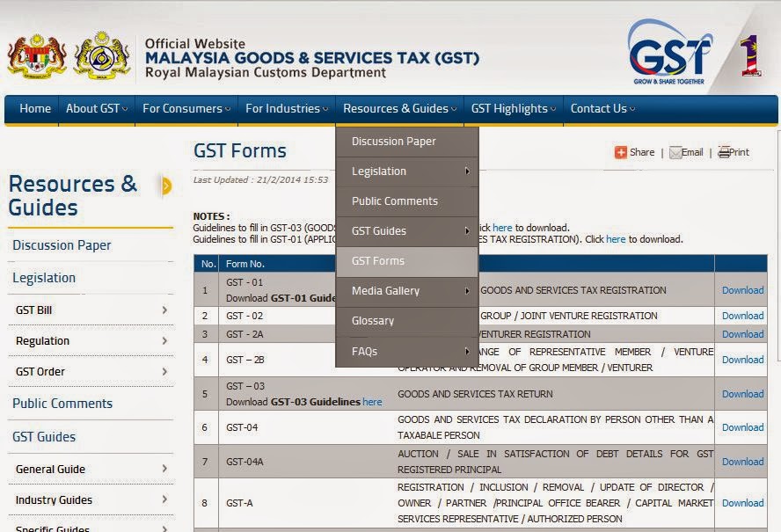Click the Email envelope icon

[675, 152]
